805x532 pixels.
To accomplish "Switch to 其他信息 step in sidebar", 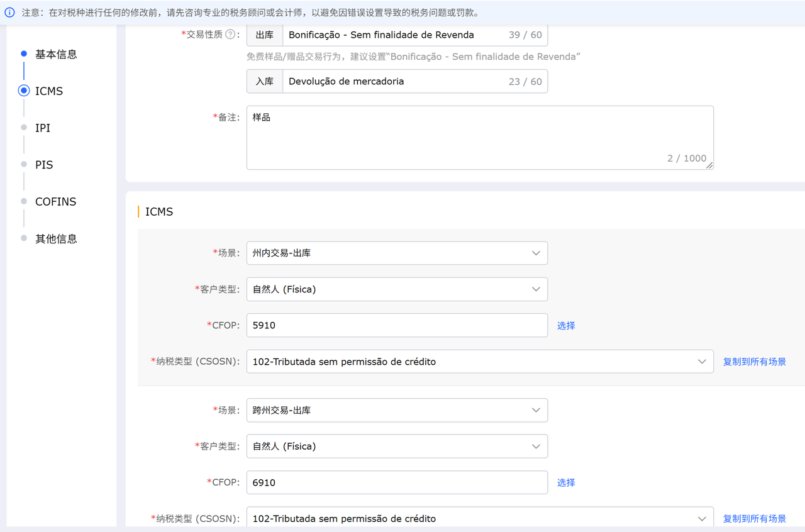I will (x=56, y=239).
